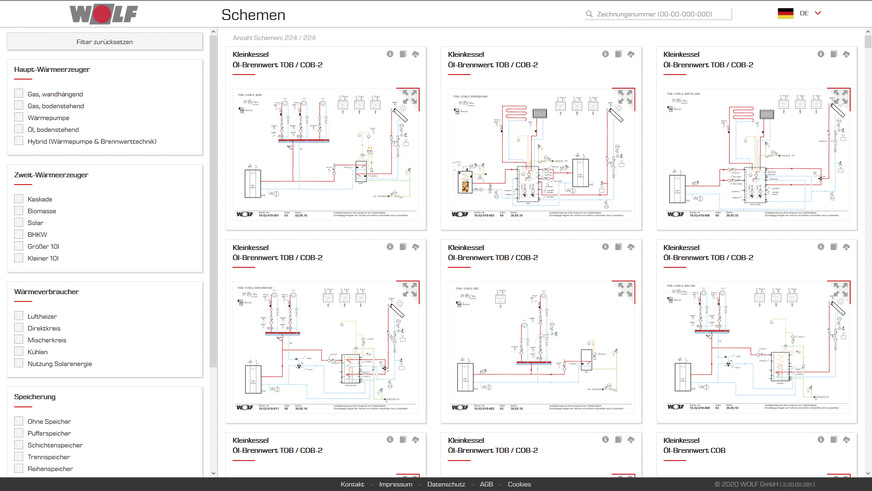The image size is (872, 491).
Task: Download the top-right scheme via cloud icon
Action: click(846, 54)
